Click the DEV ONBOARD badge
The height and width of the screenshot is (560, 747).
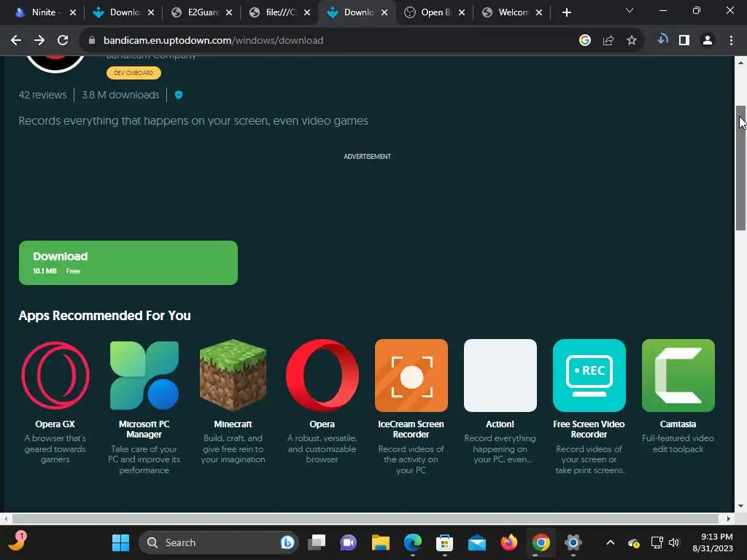click(x=134, y=73)
